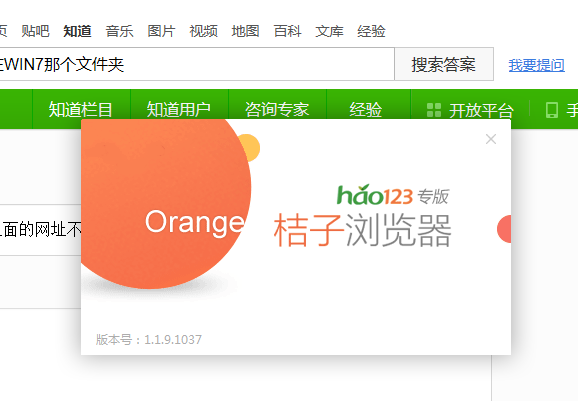
Task: Close the Orange browser splash dialog
Action: coord(491,139)
